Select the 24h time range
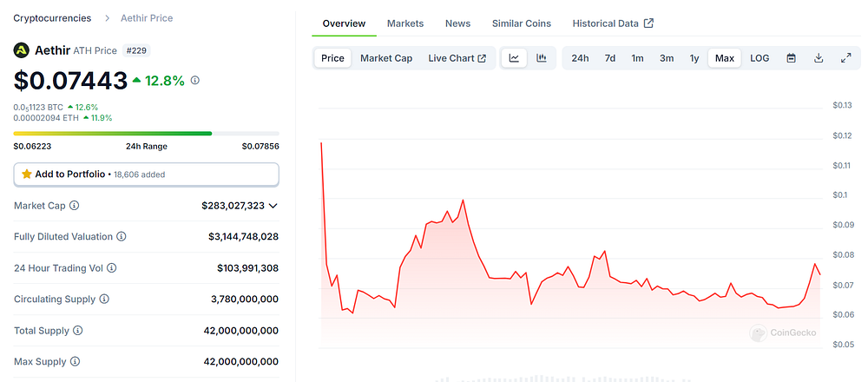This screenshot has height=382, width=868. coord(580,58)
